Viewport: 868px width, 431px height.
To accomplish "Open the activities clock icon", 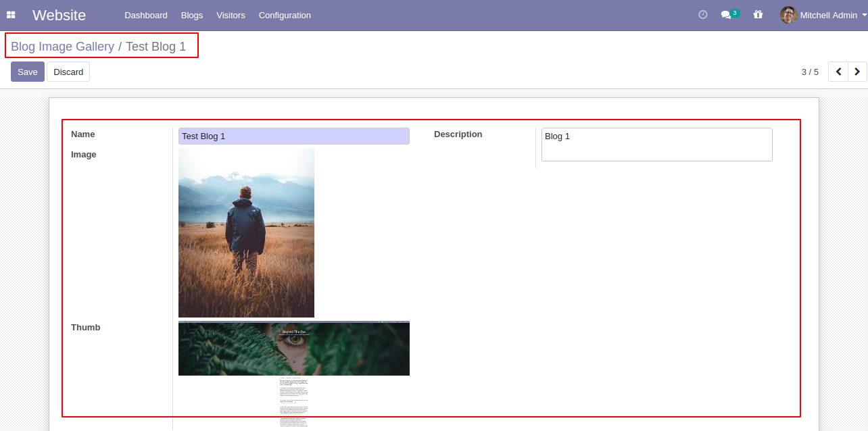I will pos(702,15).
